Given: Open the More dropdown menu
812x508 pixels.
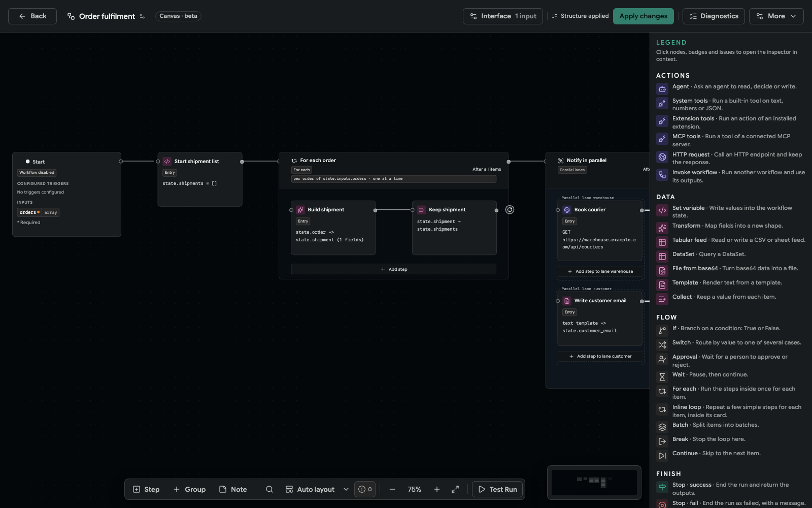Looking at the screenshot, I should point(776,16).
